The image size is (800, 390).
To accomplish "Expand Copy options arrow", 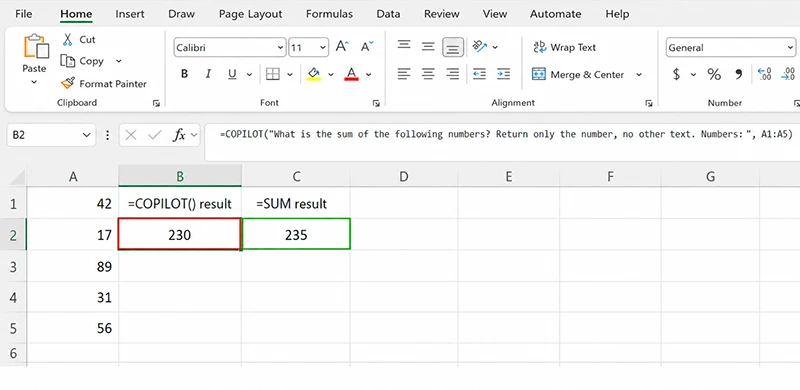I will click(118, 61).
